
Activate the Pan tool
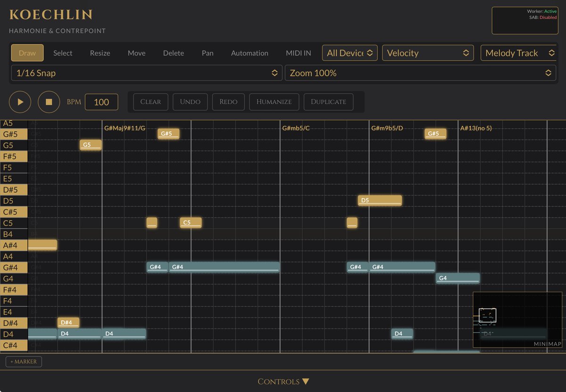click(x=208, y=53)
